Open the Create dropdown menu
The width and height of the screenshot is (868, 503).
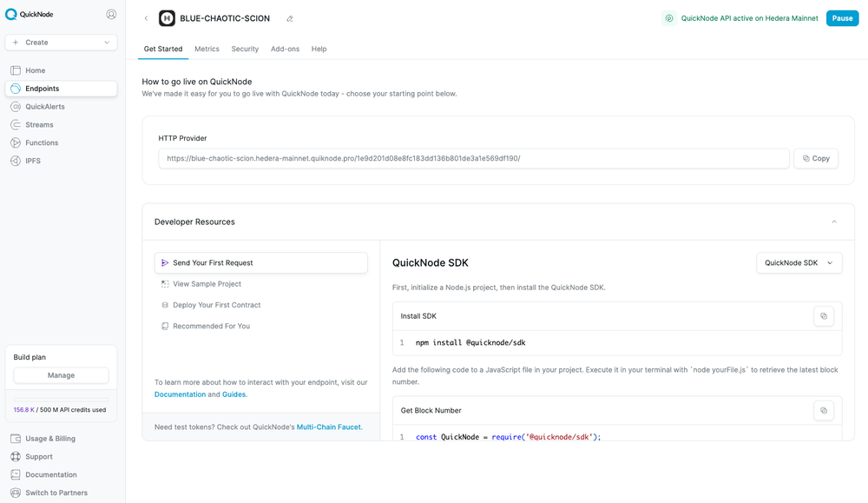(x=61, y=43)
